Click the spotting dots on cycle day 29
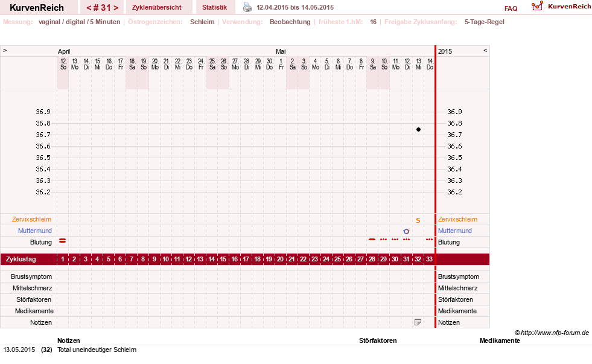Viewport: 592px width, 364px height. (x=384, y=240)
